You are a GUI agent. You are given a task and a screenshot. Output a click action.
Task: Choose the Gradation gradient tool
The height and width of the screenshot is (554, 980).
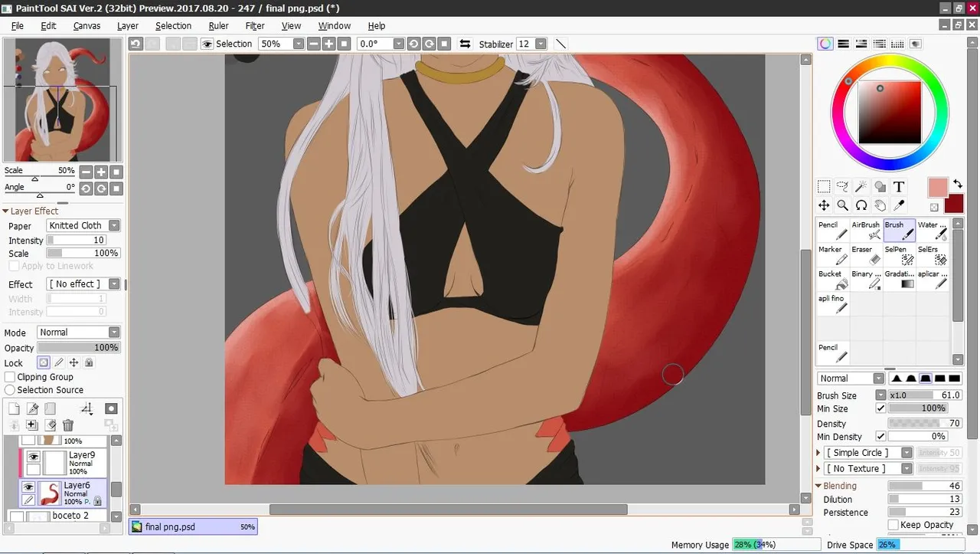point(899,280)
